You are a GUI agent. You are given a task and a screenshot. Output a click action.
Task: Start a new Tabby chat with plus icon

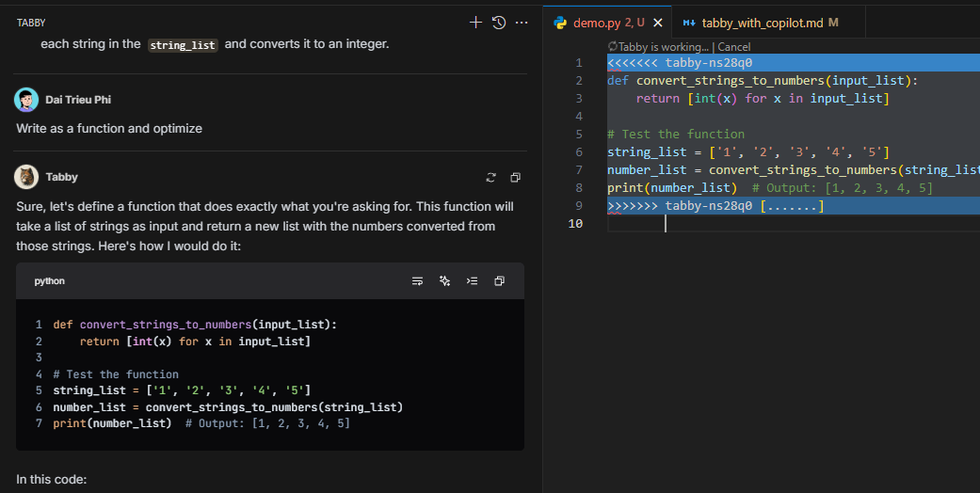pos(475,22)
